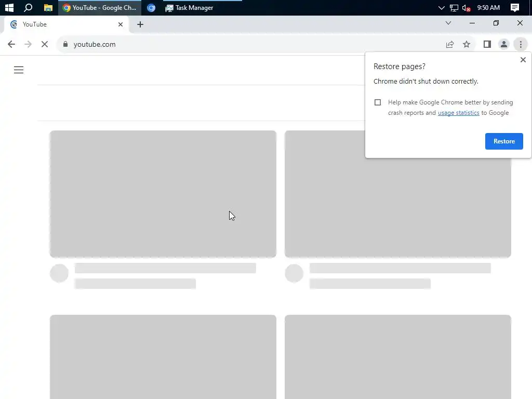Image resolution: width=532 pixels, height=399 pixels.
Task: Click the top-left placeholder video thumbnail
Action: [163, 194]
